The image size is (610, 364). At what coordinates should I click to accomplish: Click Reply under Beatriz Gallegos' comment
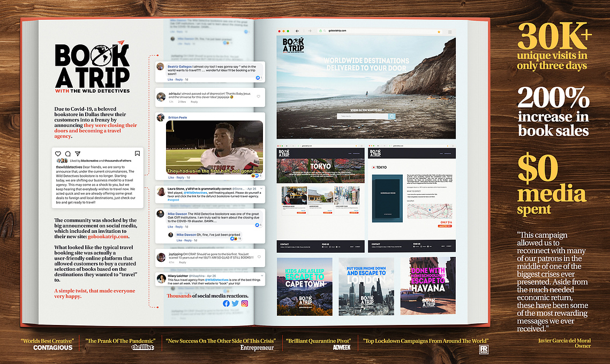179,79
